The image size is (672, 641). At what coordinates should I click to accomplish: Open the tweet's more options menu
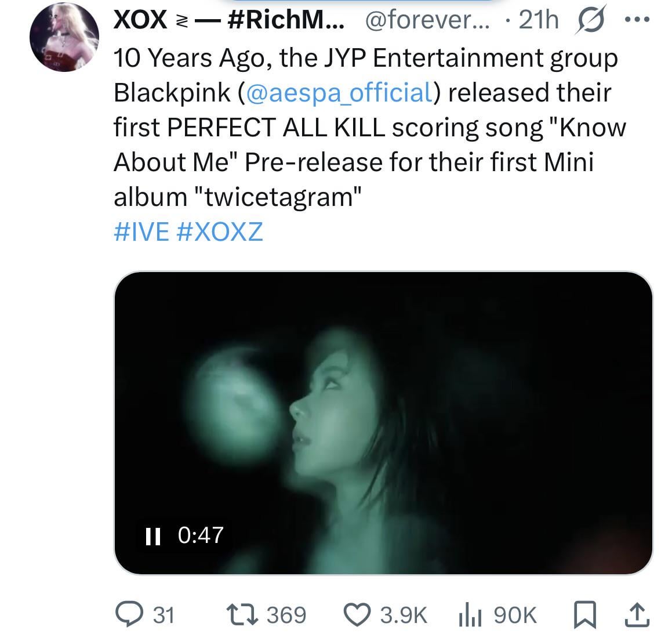point(638,20)
